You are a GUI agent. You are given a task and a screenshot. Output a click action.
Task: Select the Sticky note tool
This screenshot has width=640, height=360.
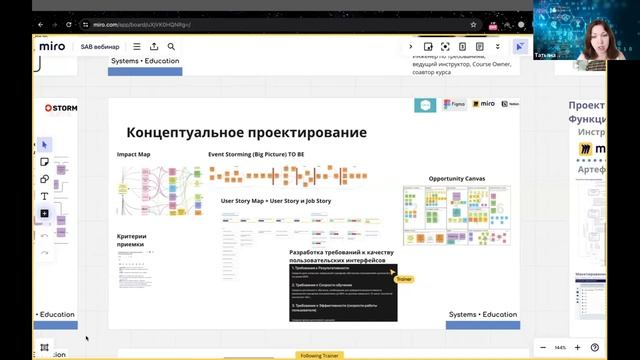pyautogui.click(x=44, y=162)
